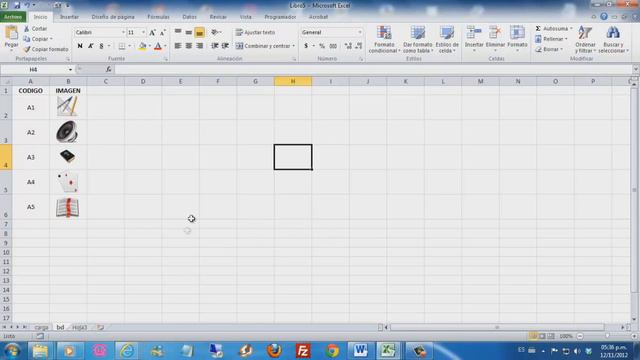Open the text orientation button

click(x=216, y=32)
